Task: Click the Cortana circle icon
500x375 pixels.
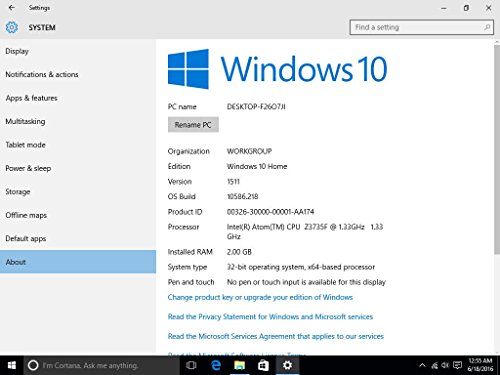Action: click(x=33, y=365)
